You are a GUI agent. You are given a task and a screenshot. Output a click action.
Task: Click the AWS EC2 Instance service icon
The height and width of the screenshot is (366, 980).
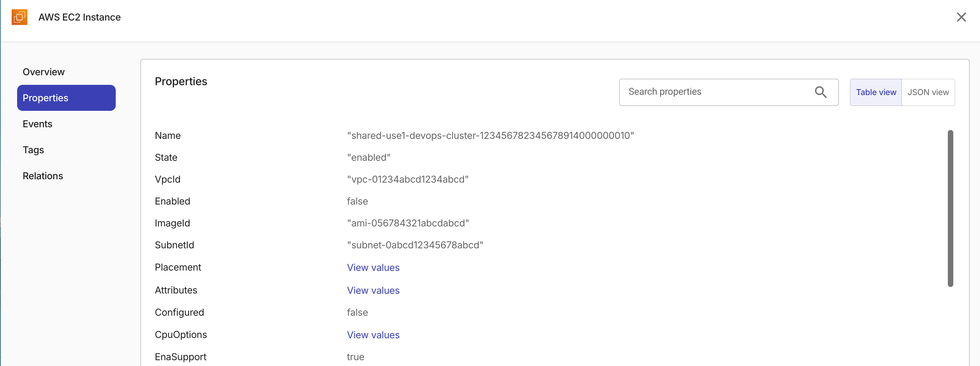click(x=19, y=17)
